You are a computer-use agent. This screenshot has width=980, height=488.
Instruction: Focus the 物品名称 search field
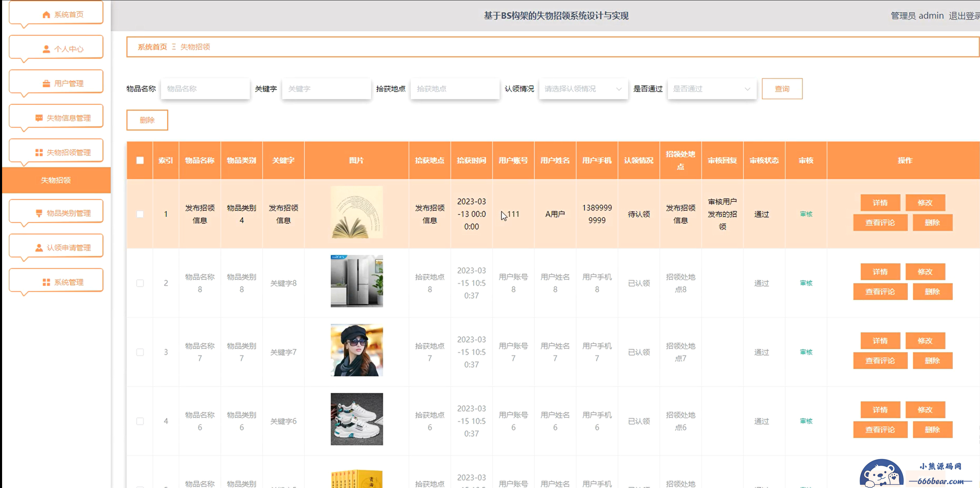[x=206, y=89]
